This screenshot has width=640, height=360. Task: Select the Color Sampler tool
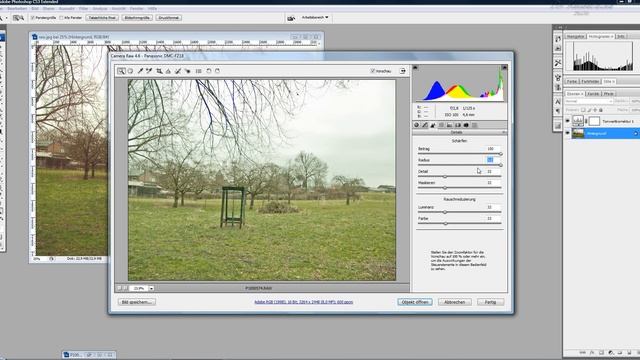(149, 71)
